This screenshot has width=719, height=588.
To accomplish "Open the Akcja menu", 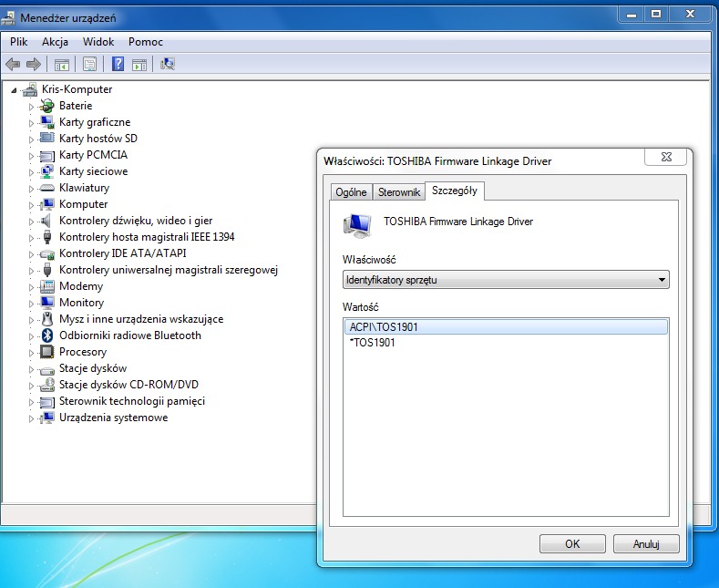I will pos(55,42).
